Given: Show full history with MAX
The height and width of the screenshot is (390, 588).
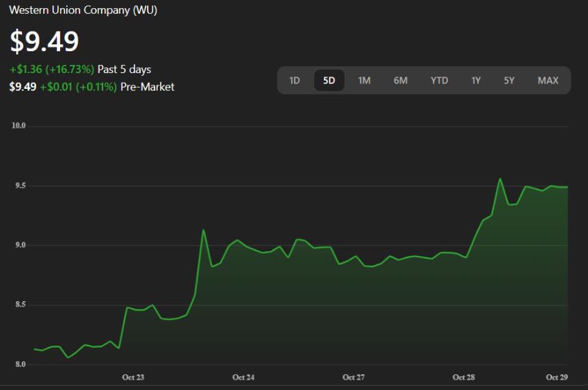Looking at the screenshot, I should (x=548, y=81).
